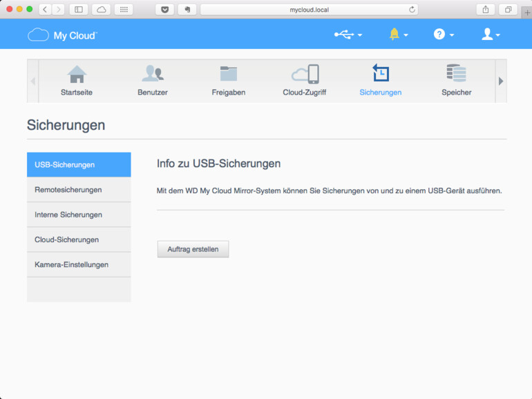
Task: Open the Startseite home icon
Action: coord(77,74)
